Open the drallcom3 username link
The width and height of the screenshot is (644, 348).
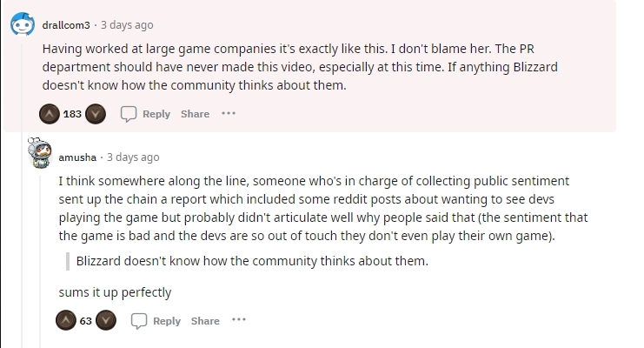(x=69, y=25)
